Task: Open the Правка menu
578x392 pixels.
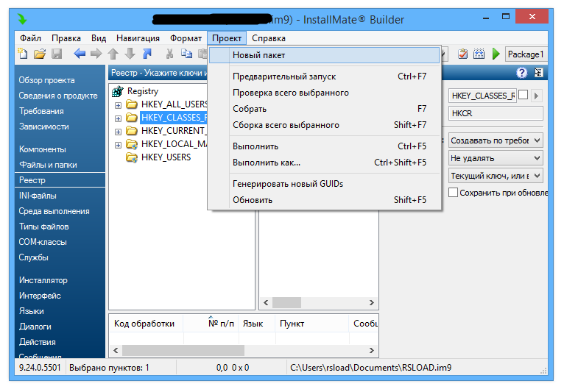Action: [66, 38]
